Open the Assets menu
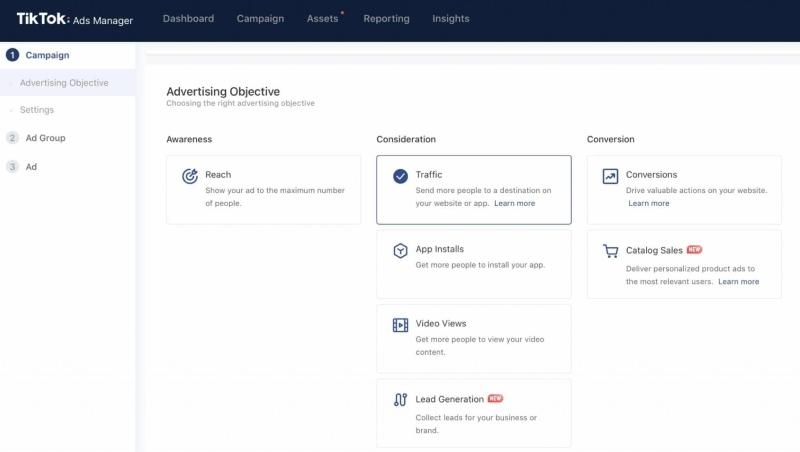800x452 pixels. coord(322,18)
